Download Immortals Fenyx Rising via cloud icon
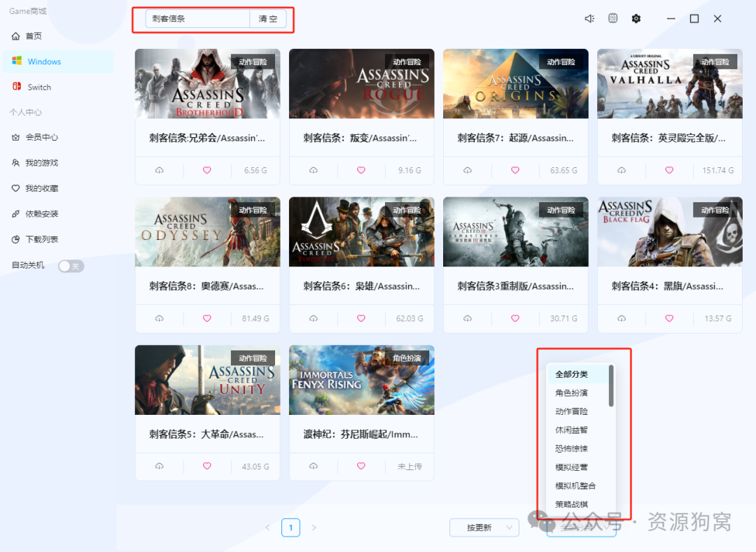The image size is (756, 552). 314,466
